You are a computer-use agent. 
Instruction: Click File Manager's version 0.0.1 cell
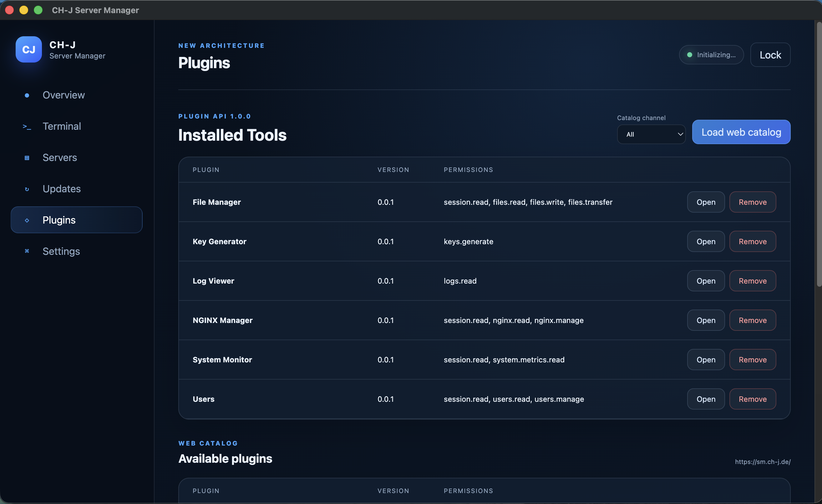[x=386, y=202]
